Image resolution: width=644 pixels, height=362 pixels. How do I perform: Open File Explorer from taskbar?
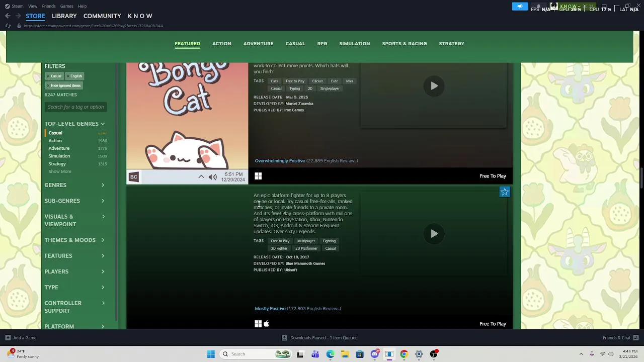click(x=345, y=354)
